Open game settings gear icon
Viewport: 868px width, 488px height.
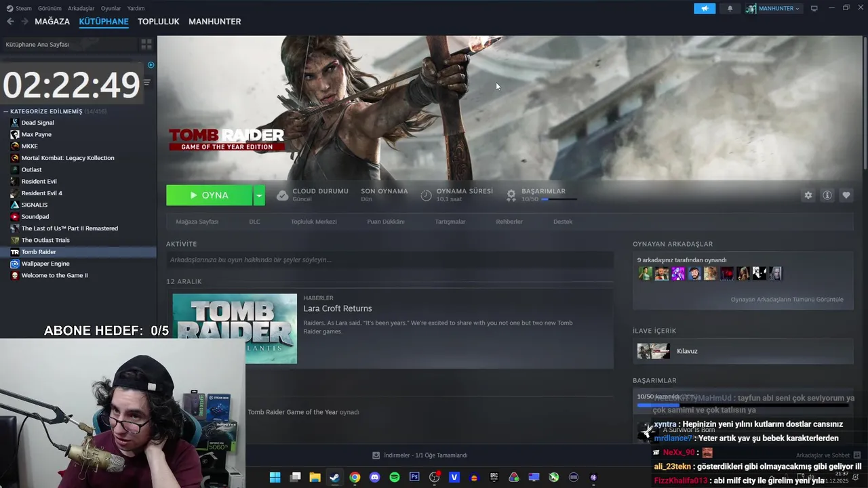pyautogui.click(x=808, y=195)
